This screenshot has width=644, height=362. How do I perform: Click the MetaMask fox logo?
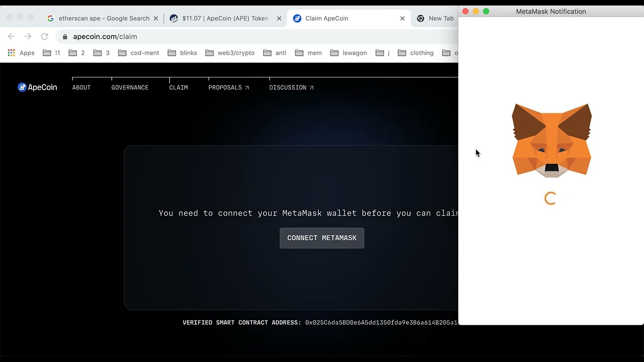(x=551, y=140)
